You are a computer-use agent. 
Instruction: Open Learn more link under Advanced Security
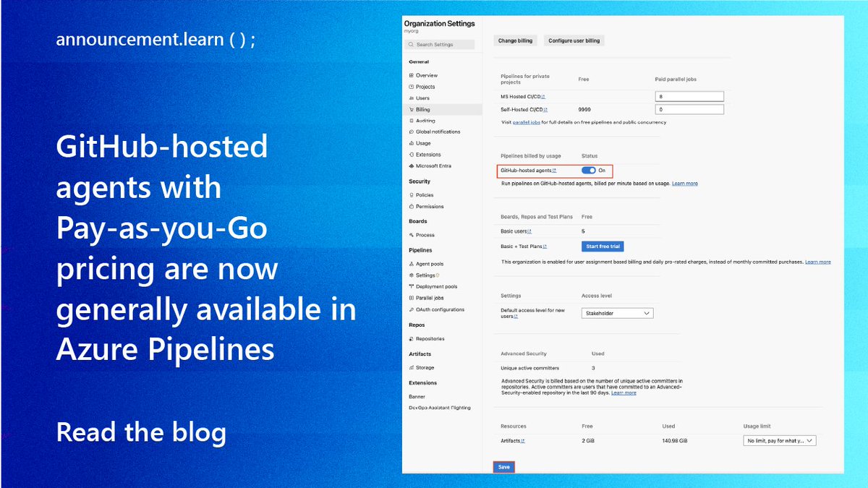(x=624, y=393)
